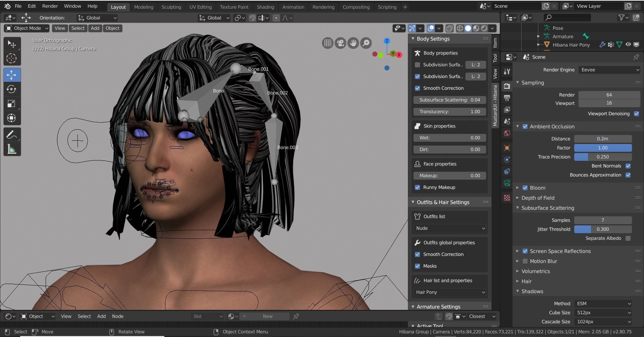This screenshot has height=337, width=644.
Task: Add a new workspace tab
Action: coord(405,7)
